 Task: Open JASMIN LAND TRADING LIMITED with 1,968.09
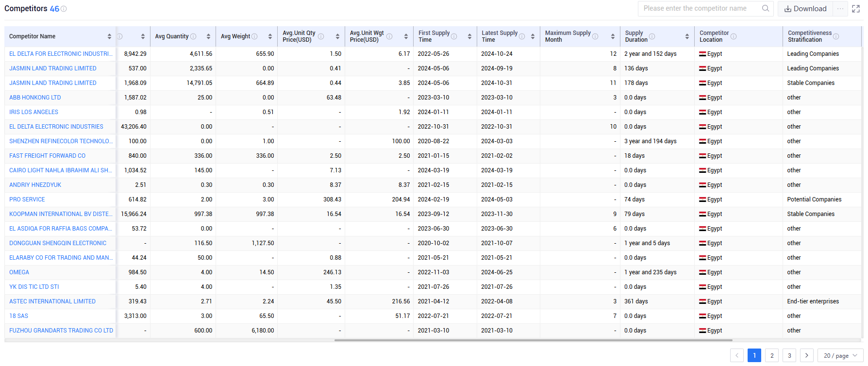click(53, 83)
